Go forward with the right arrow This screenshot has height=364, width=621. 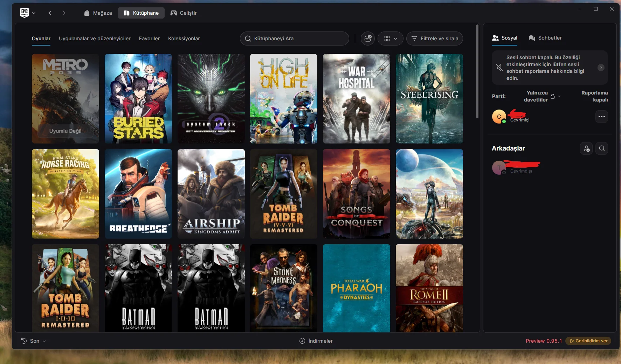point(63,13)
